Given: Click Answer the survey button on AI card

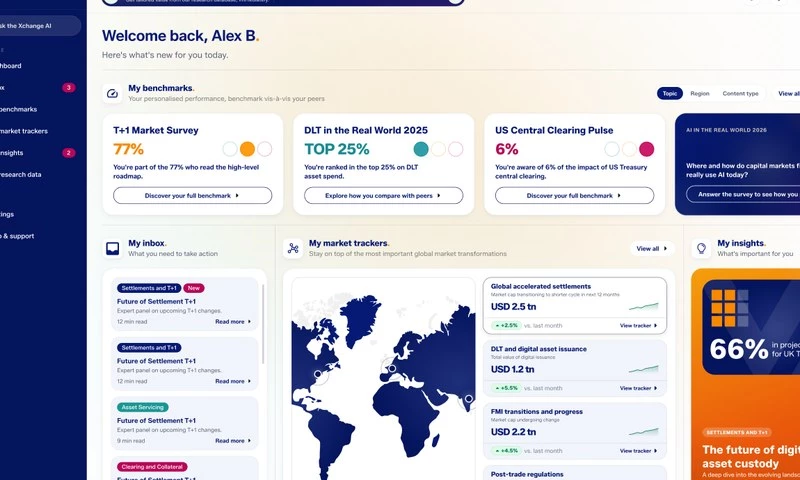Looking at the screenshot, I should click(x=743, y=194).
